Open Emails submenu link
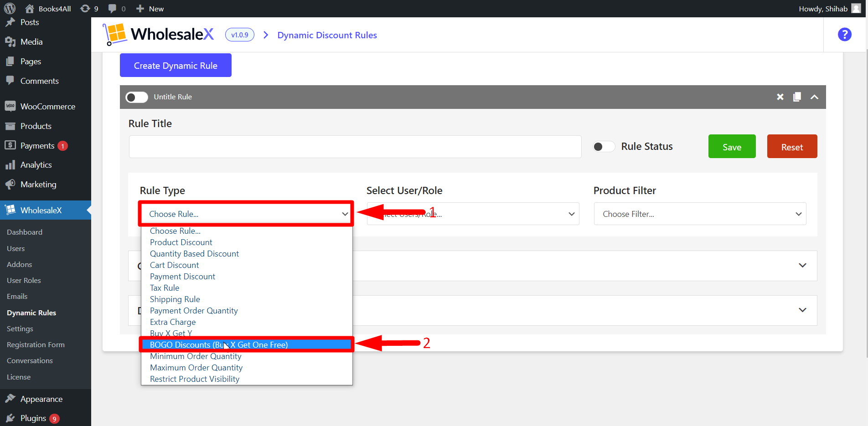 click(x=17, y=297)
